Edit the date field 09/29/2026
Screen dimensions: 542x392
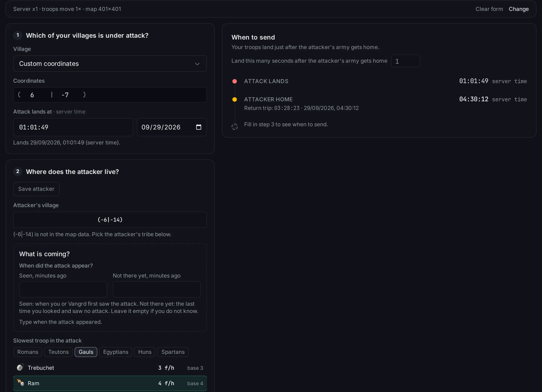click(x=172, y=127)
